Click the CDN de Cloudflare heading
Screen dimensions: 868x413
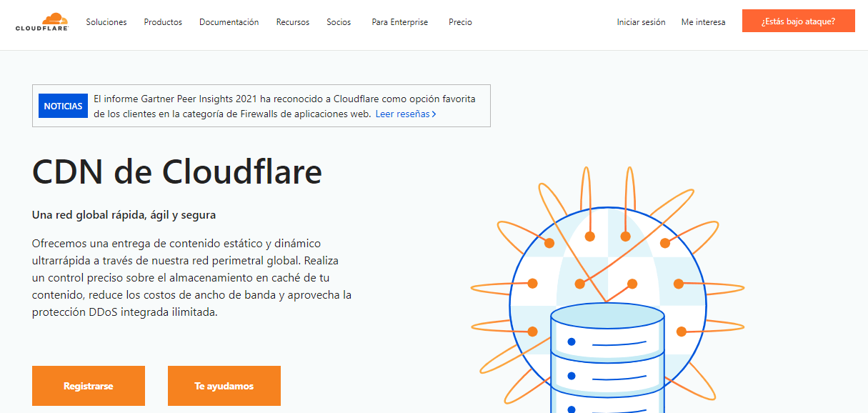click(177, 171)
